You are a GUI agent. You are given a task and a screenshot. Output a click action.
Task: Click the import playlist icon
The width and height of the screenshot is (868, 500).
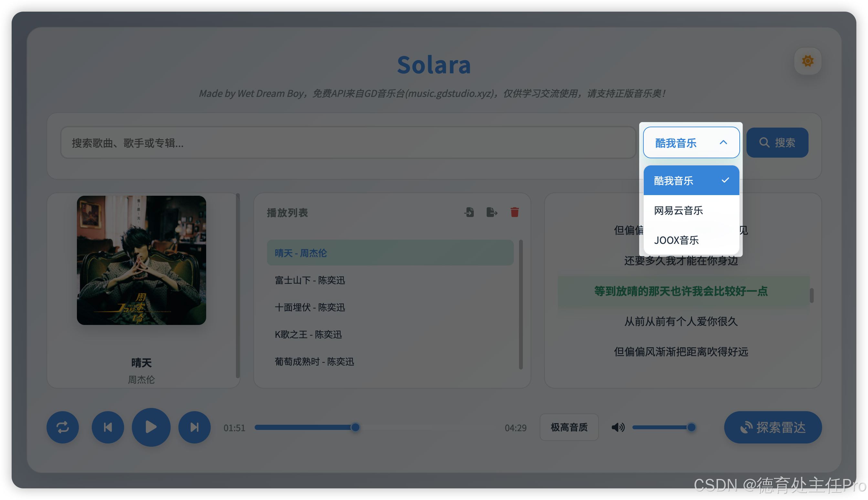coord(469,212)
